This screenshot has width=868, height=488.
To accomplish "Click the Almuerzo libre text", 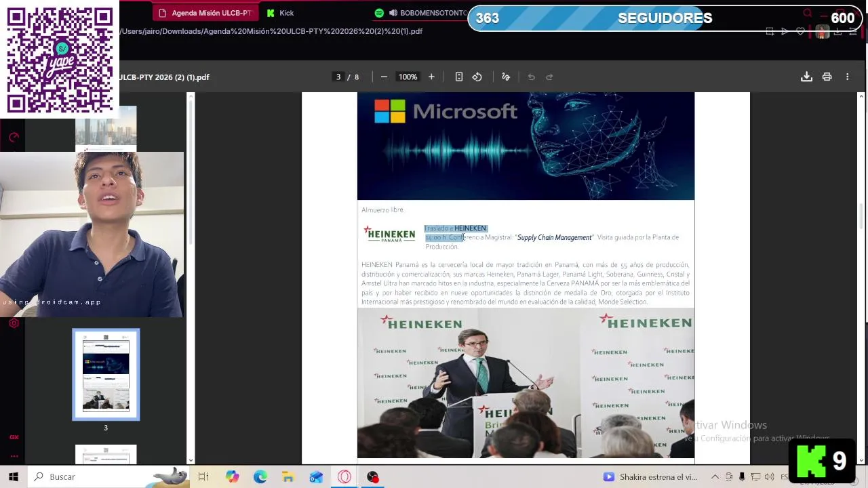I will [x=382, y=210].
